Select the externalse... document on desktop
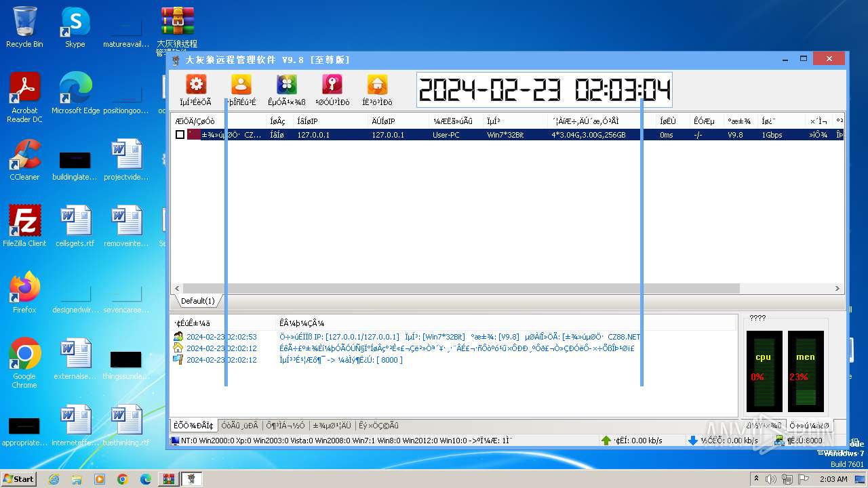868x488 pixels. (x=75, y=359)
